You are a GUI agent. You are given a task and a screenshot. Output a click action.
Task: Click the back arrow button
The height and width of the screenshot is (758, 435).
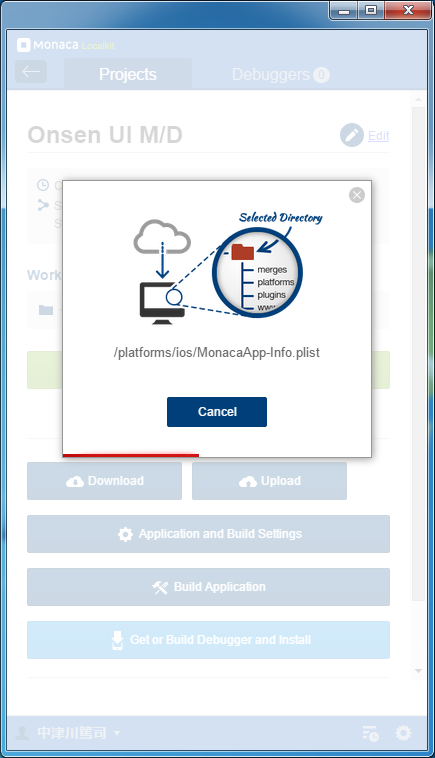click(31, 72)
